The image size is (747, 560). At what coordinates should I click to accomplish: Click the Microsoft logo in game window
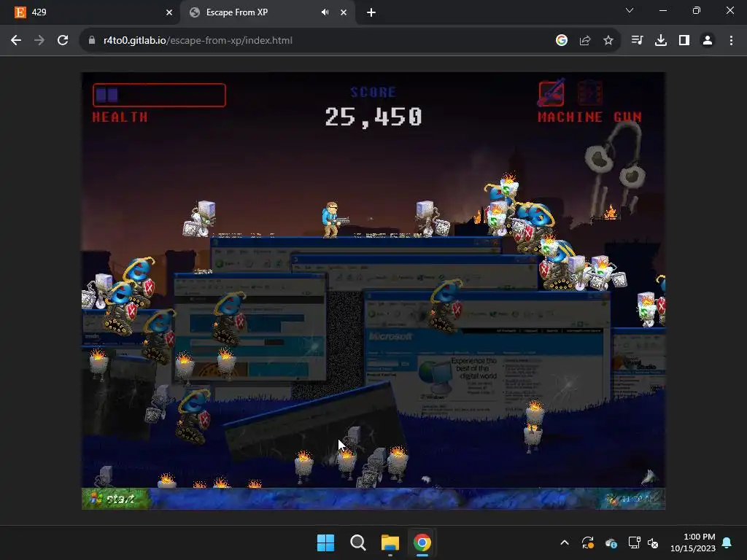coord(390,336)
